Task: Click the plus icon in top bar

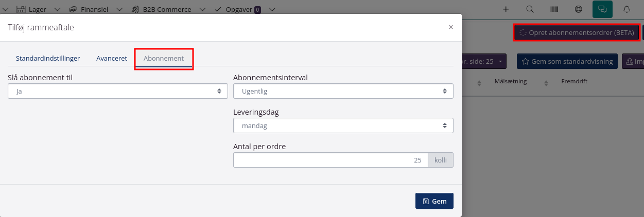Action: click(x=506, y=9)
